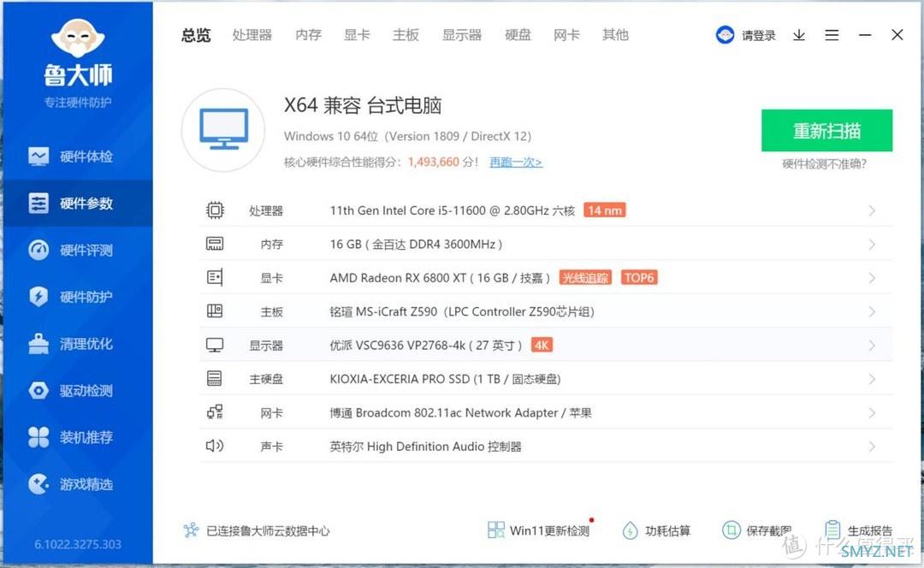This screenshot has height=568, width=924.
Task: Click the cloud data center status icon
Action: pyautogui.click(x=191, y=530)
